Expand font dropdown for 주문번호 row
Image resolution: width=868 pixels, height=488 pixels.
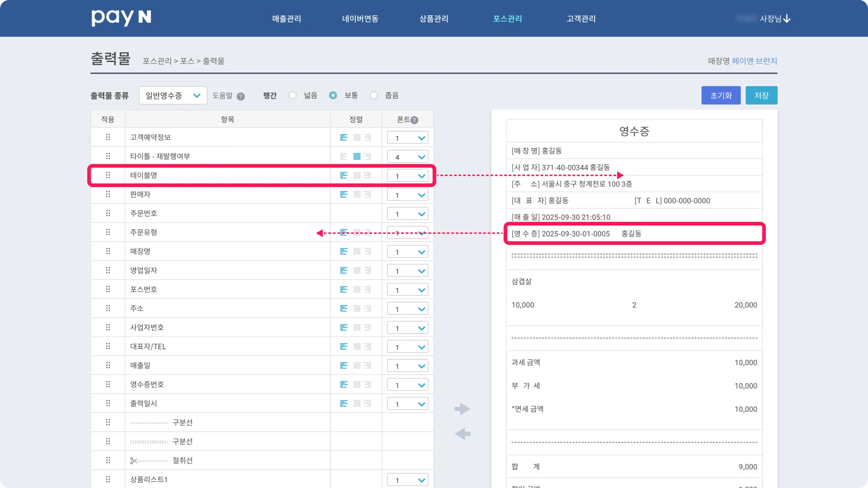tap(408, 214)
